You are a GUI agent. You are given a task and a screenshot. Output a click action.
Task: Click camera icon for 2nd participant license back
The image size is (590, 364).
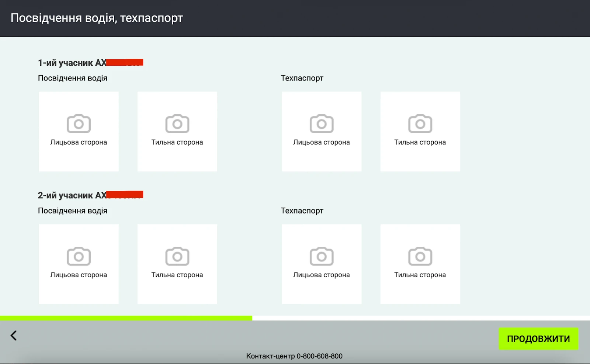[177, 256]
